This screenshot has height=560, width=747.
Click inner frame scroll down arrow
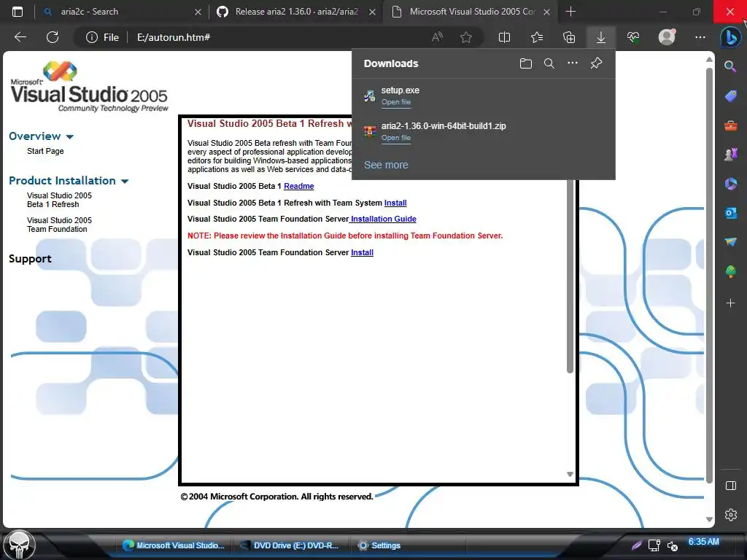(x=570, y=474)
